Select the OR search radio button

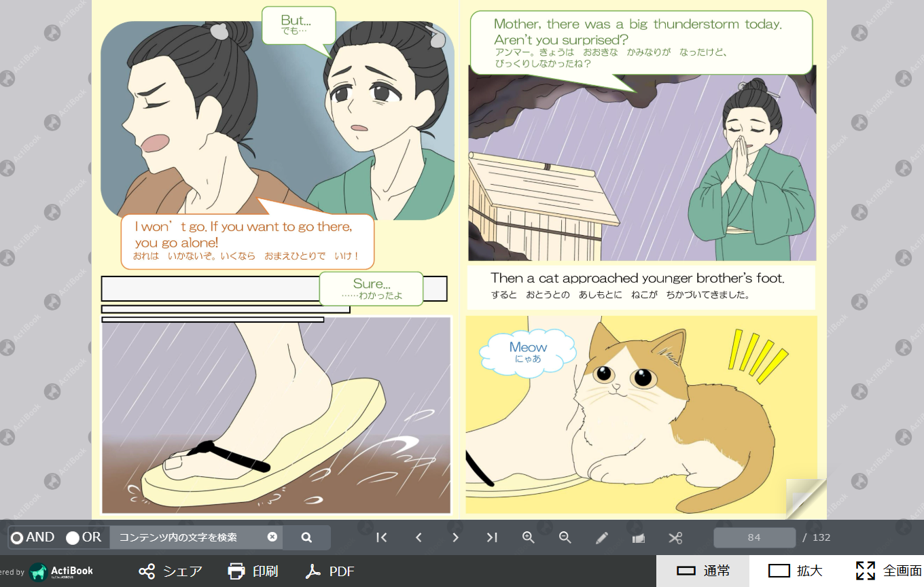[x=73, y=537]
